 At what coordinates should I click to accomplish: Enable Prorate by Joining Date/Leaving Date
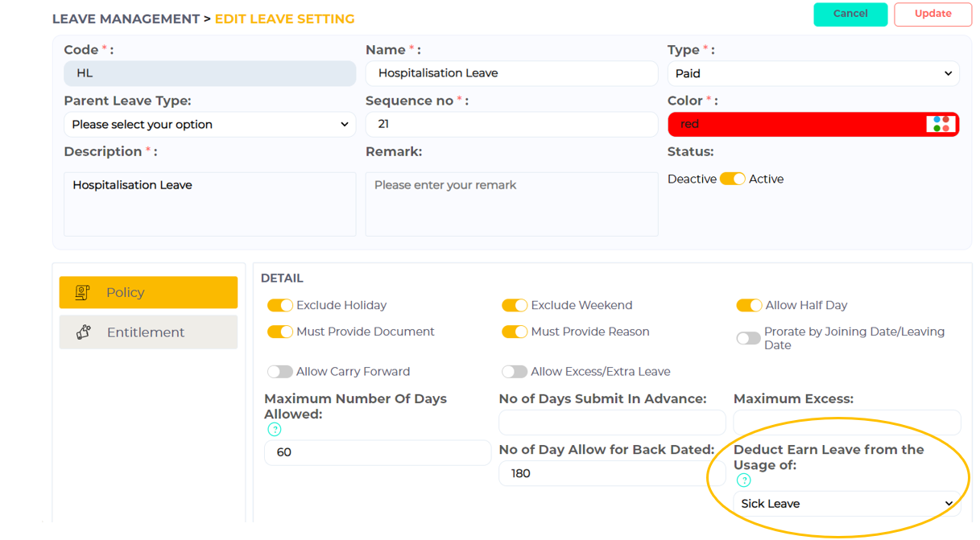[748, 339]
